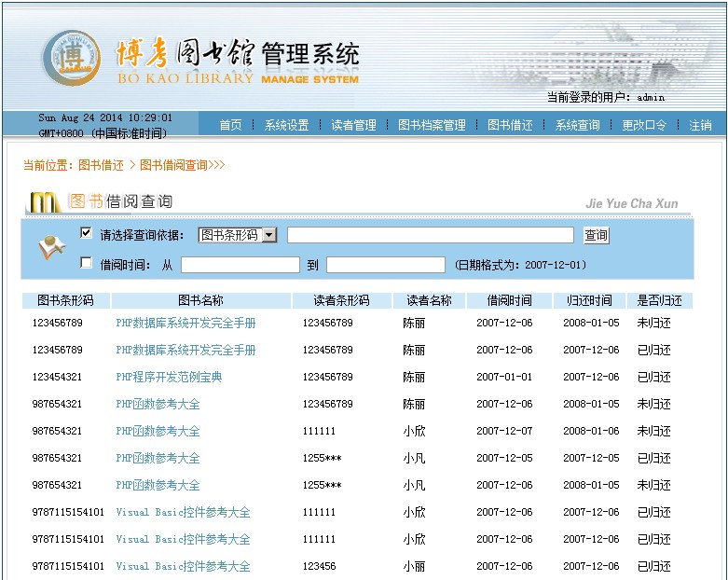Click the 借阅时间 column header

(x=509, y=300)
